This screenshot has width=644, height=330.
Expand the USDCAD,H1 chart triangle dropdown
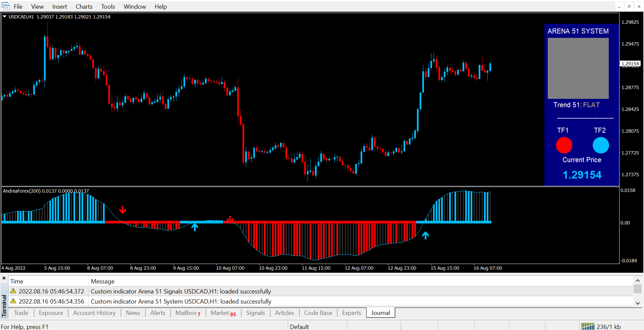coord(5,16)
